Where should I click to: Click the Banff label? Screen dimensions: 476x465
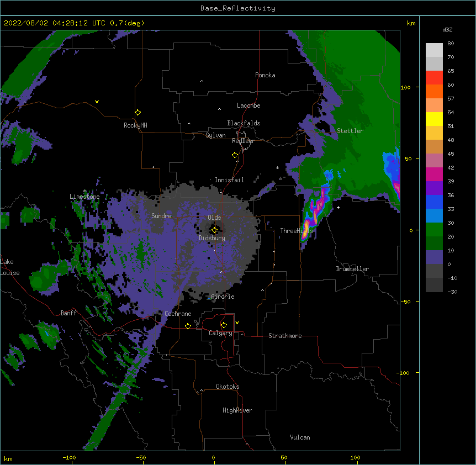click(x=68, y=313)
